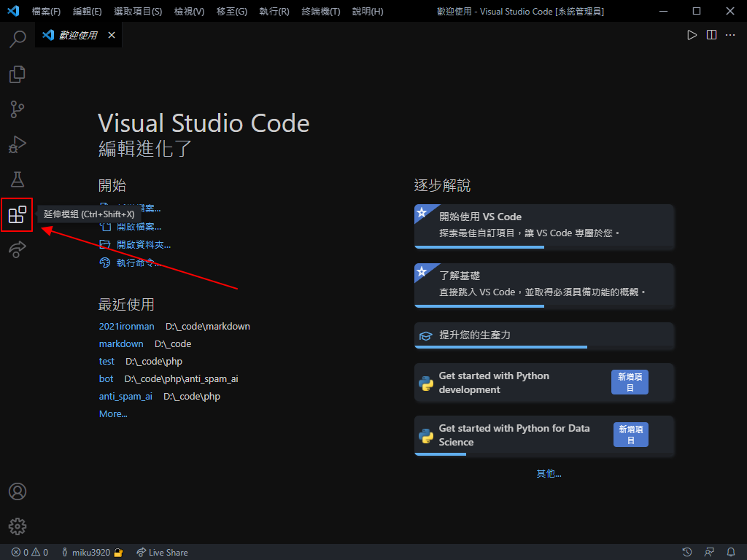Open the 終端機(T) menu
Image resolution: width=747 pixels, height=560 pixels.
tap(321, 12)
